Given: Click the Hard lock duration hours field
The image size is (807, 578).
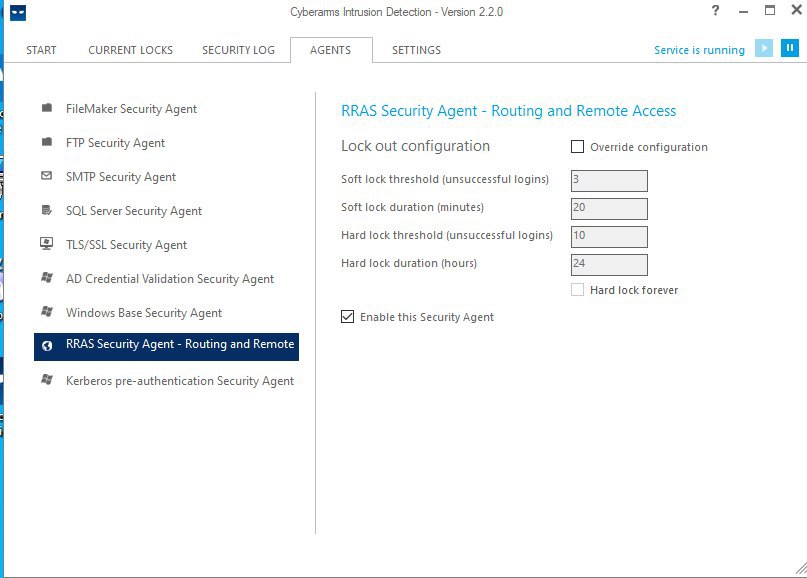Looking at the screenshot, I should tap(609, 265).
